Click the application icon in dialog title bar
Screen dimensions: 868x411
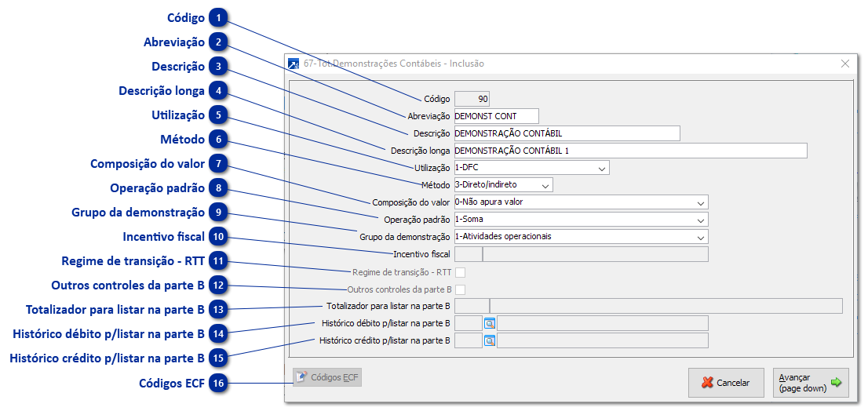click(x=294, y=64)
